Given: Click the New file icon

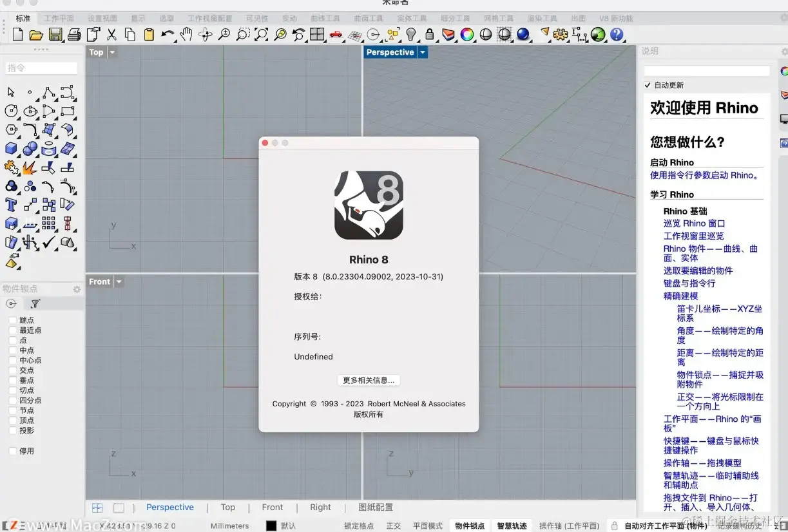Looking at the screenshot, I should point(17,34).
